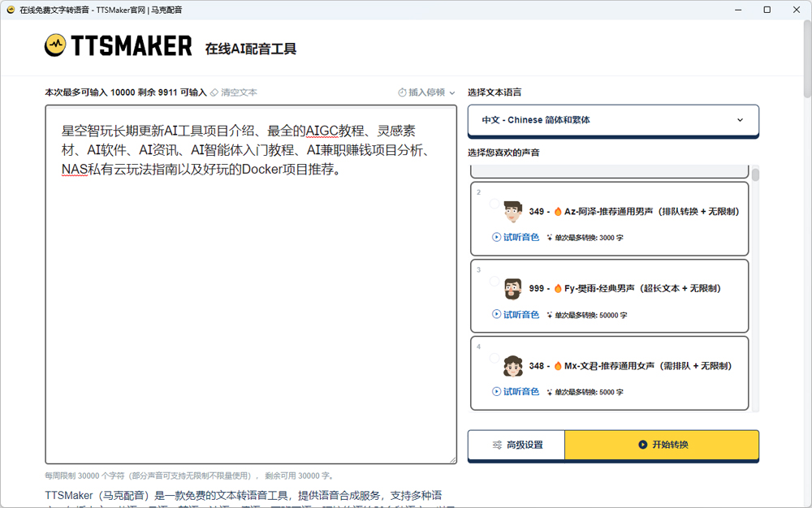Open 高级设置 advanced settings
The height and width of the screenshot is (508, 812).
[516, 445]
